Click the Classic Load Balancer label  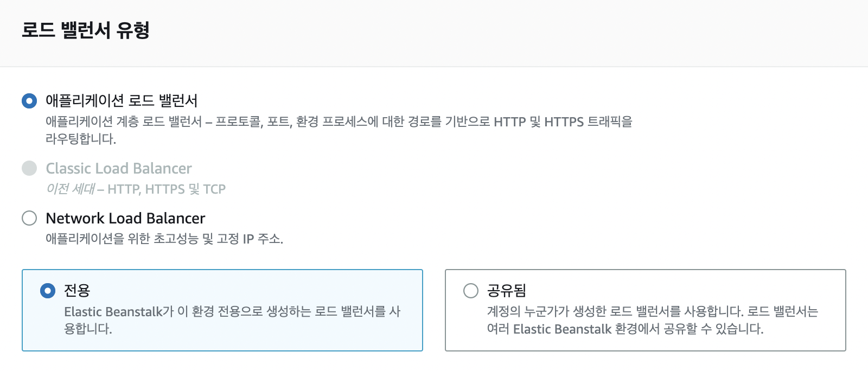(x=119, y=169)
